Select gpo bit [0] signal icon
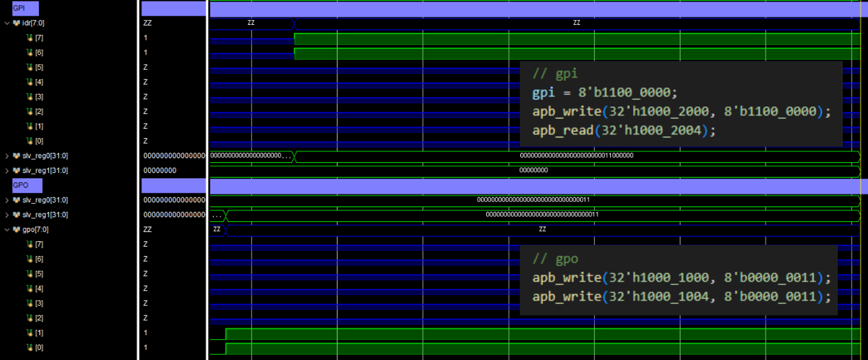Image resolution: width=868 pixels, height=360 pixels. point(30,348)
